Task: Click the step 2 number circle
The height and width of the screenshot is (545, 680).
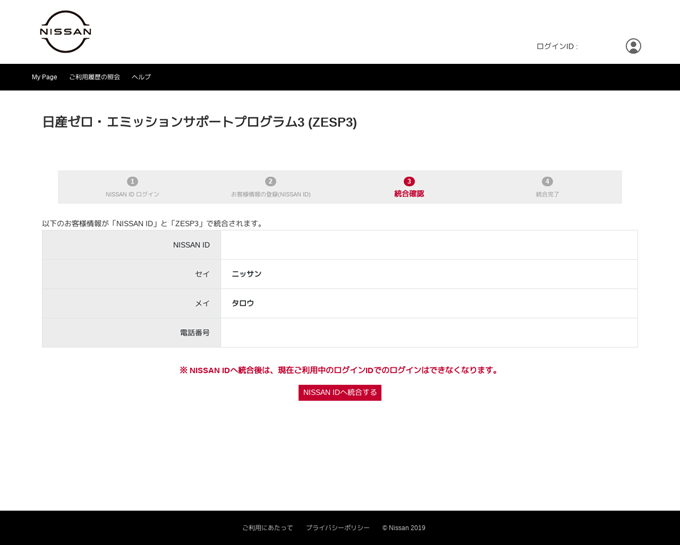Action: click(270, 181)
